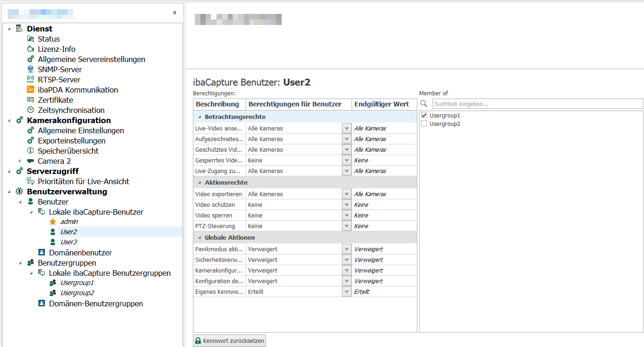The width and height of the screenshot is (644, 347).
Task: Select the SNMP-Server globe icon
Action: (31, 69)
